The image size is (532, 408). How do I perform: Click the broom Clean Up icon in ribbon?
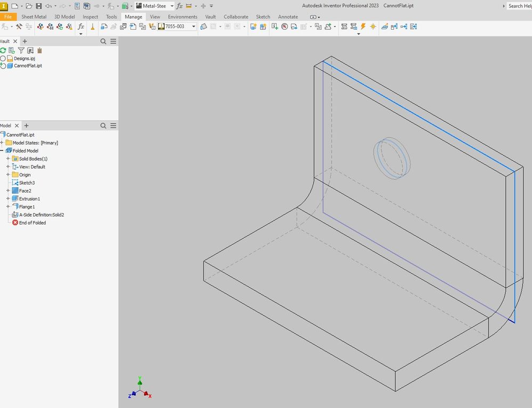click(x=93, y=27)
